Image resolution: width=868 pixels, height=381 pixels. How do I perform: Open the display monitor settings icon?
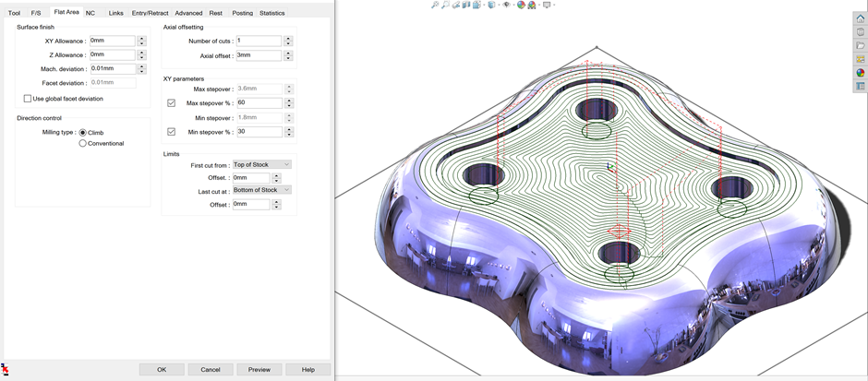[x=547, y=5]
